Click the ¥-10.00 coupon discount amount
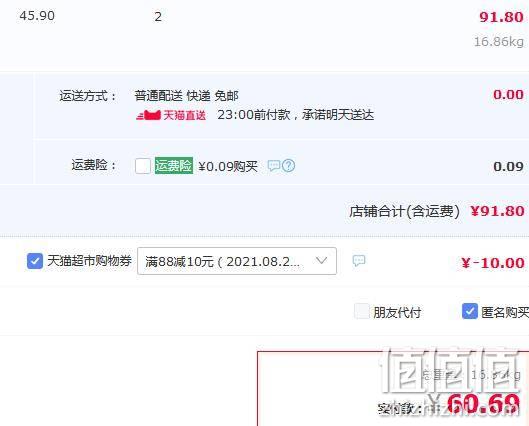Image resolution: width=529 pixels, height=426 pixels. pyautogui.click(x=493, y=263)
